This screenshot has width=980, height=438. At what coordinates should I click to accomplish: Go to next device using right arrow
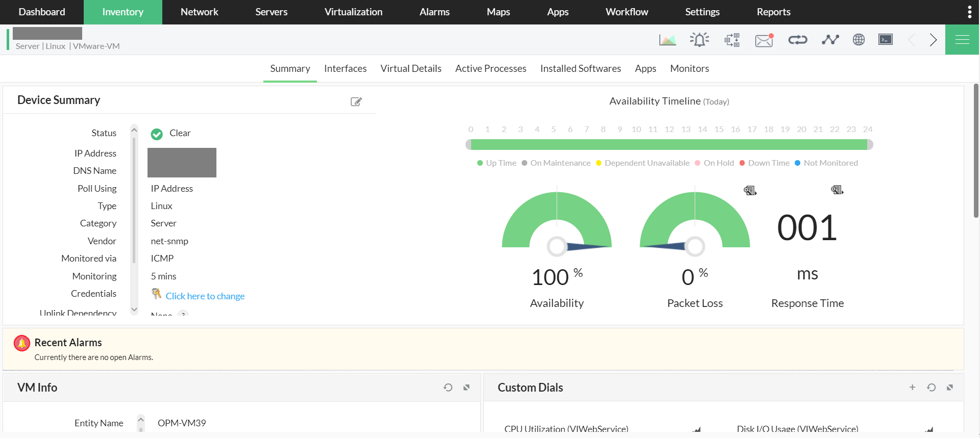coord(933,40)
